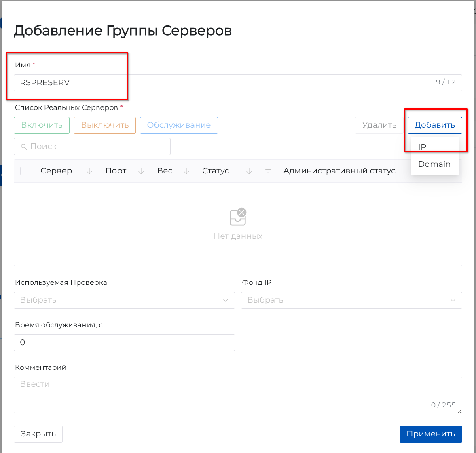Click into the Время обслуживания input field
The height and width of the screenshot is (453, 476).
[124, 343]
